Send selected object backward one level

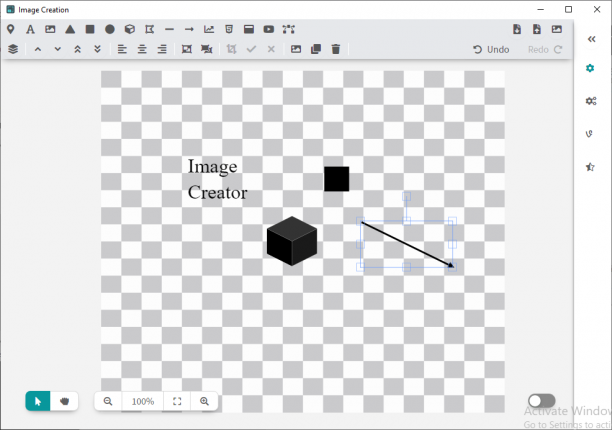coord(58,49)
